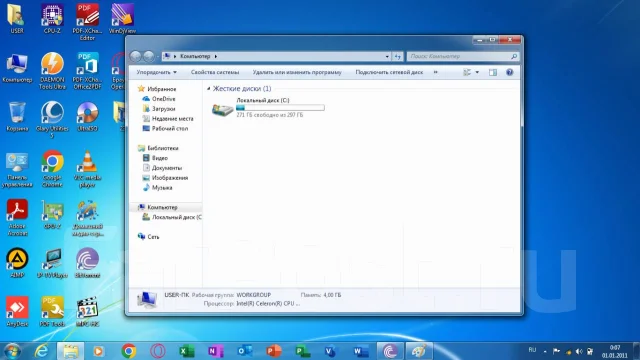Open Windows Media Player taskbar icon
This screenshot has width=640, height=360.
pyautogui.click(x=98, y=351)
